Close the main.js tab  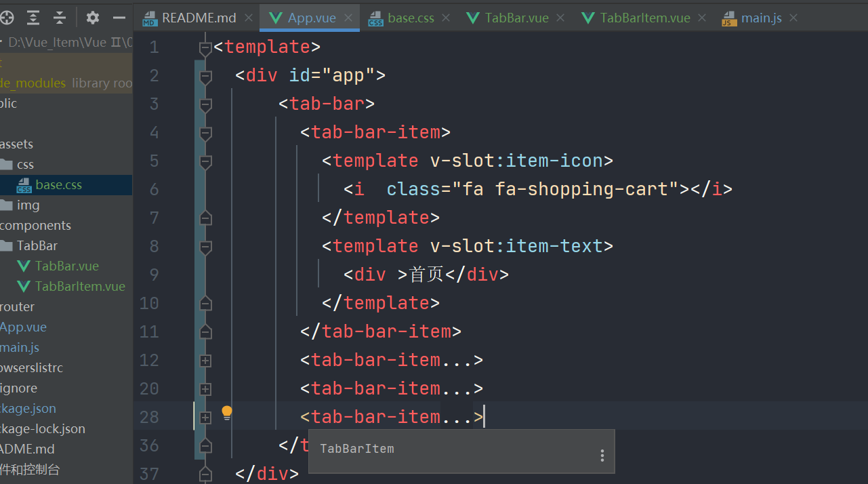pyautogui.click(x=794, y=18)
